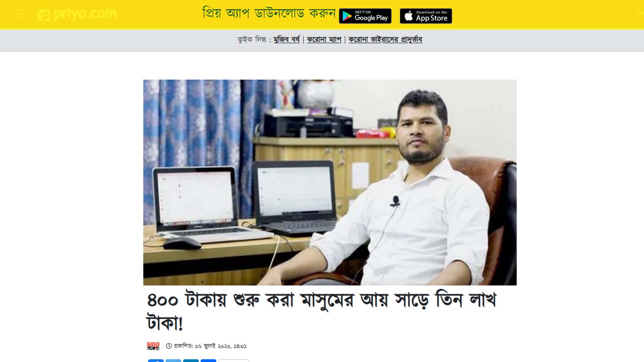Visit the করোনা ভাইরাসের প্রাদুর্ভাব link
The image size is (644, 362).
(x=385, y=40)
